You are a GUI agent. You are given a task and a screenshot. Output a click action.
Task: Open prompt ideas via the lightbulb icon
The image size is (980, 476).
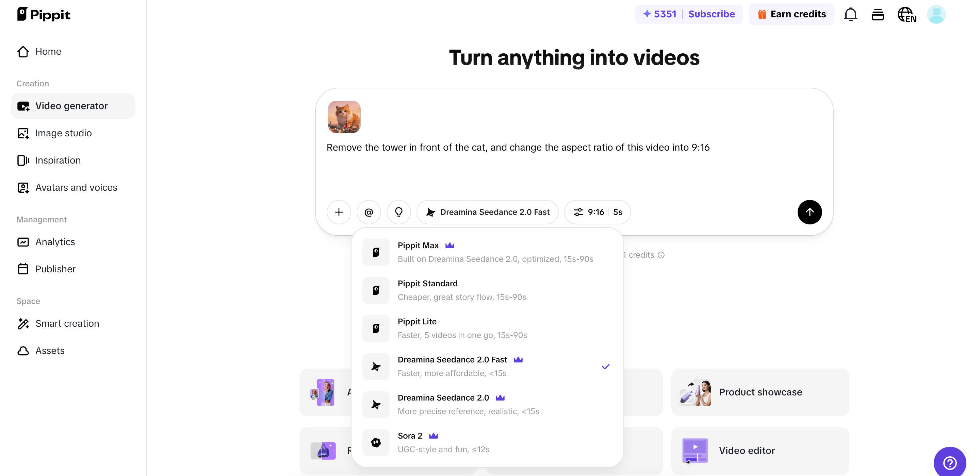(398, 212)
